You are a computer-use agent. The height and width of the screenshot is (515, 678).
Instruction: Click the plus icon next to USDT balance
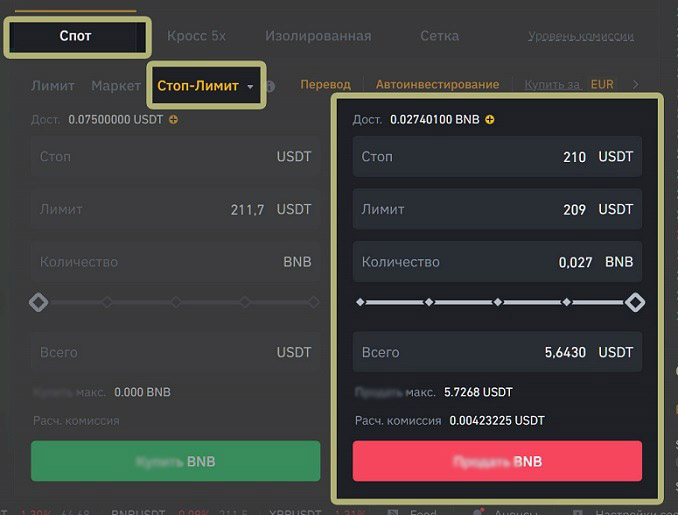coord(174,120)
